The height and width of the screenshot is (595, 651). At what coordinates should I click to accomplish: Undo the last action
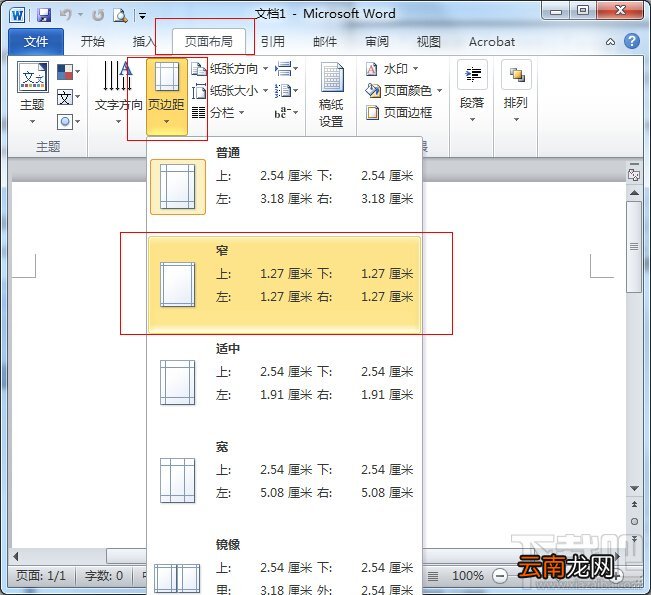[66, 15]
